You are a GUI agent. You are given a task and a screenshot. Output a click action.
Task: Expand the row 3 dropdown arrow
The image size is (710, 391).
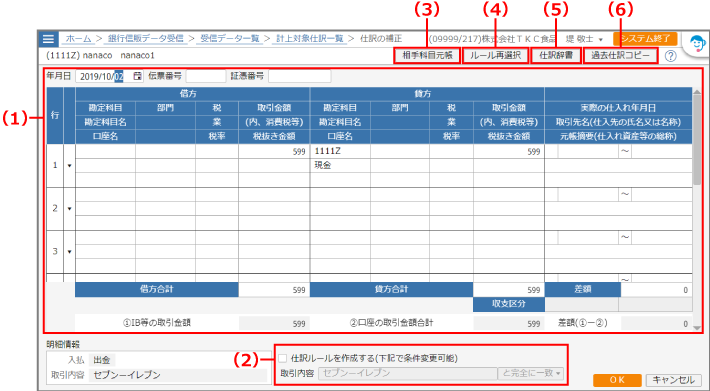69,252
